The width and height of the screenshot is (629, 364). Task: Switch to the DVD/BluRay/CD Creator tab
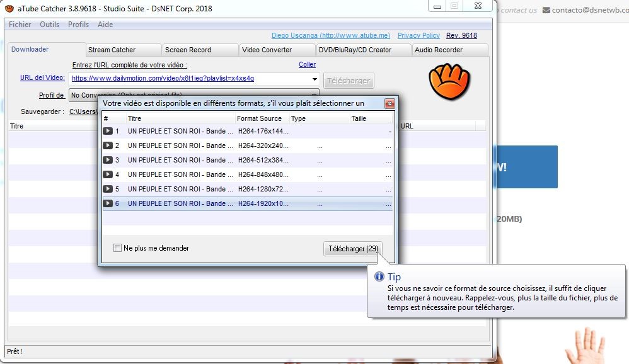364,50
